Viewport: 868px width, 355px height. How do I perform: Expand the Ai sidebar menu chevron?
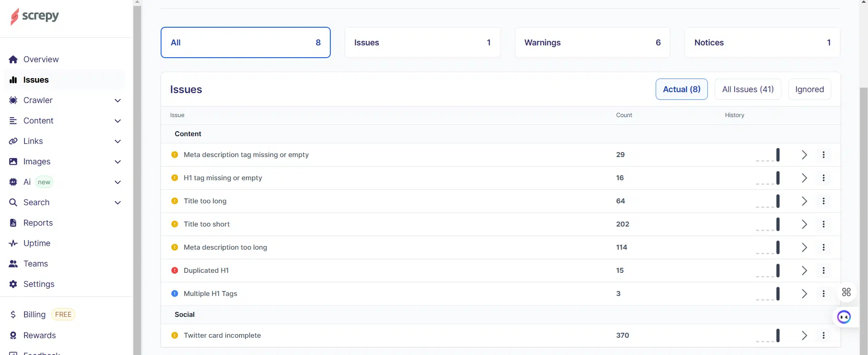coord(118,182)
